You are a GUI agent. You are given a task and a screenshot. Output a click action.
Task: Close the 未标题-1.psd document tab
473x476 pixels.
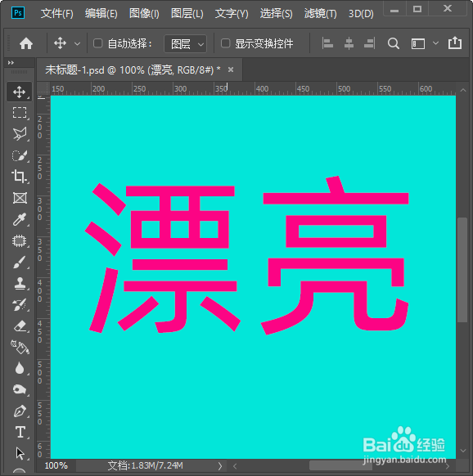click(x=231, y=70)
